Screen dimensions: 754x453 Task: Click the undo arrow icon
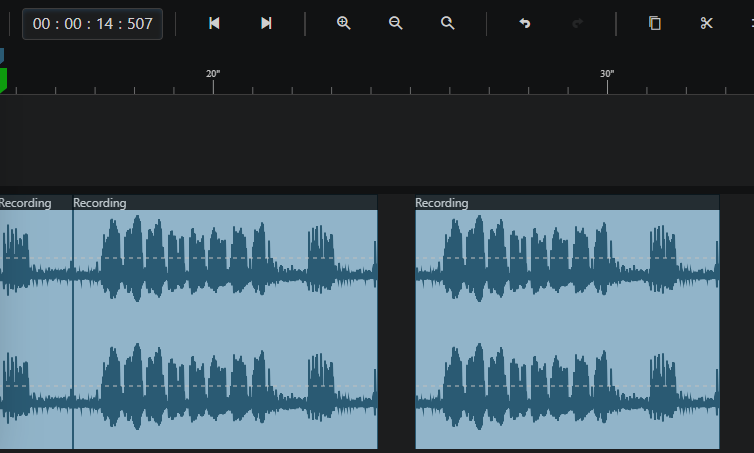[525, 23]
